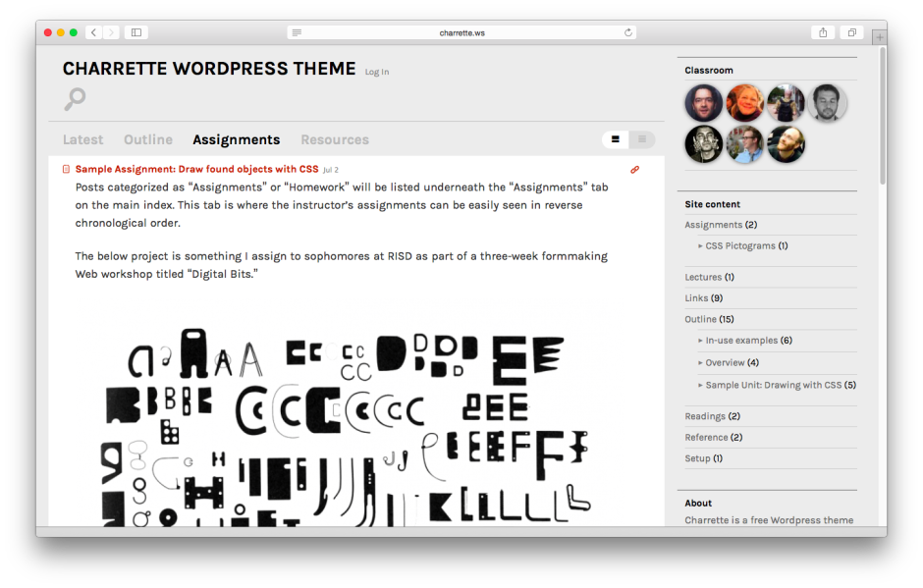The width and height of the screenshot is (923, 588).
Task: Open the Assignments (2) category link
Action: pos(721,225)
